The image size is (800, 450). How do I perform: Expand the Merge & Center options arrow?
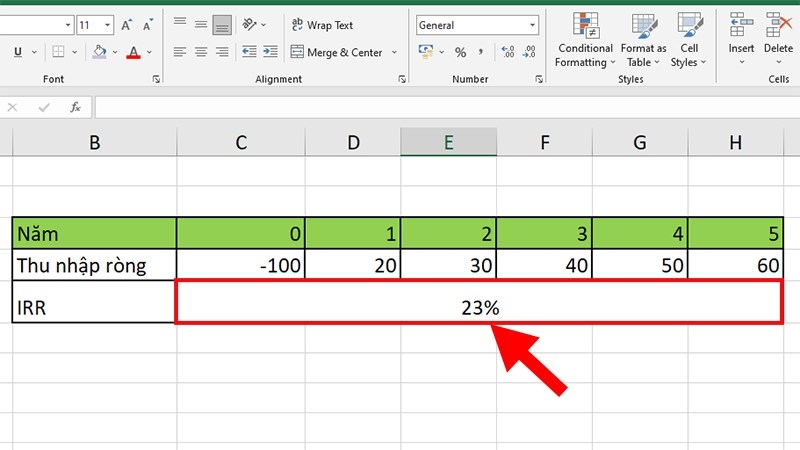pos(394,52)
